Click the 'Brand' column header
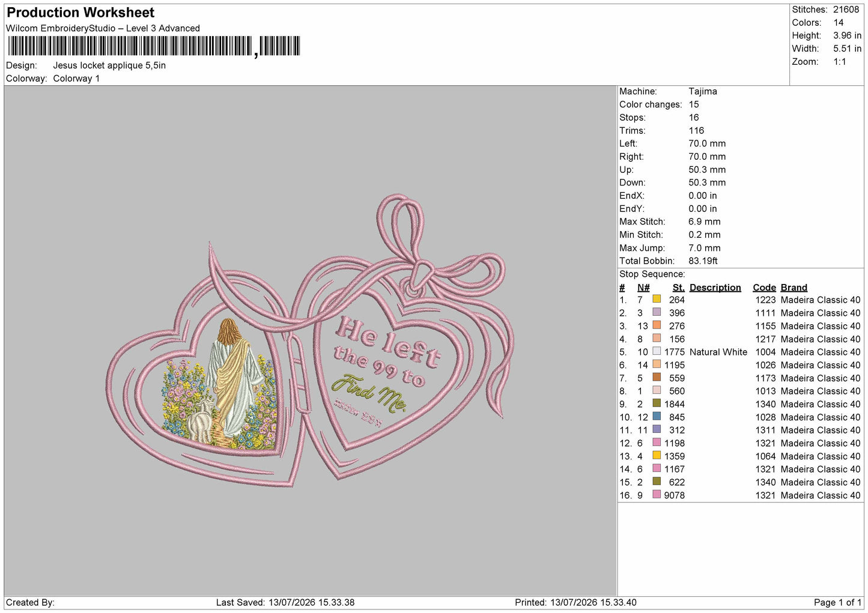Image resolution: width=868 pixels, height=613 pixels. (x=794, y=288)
